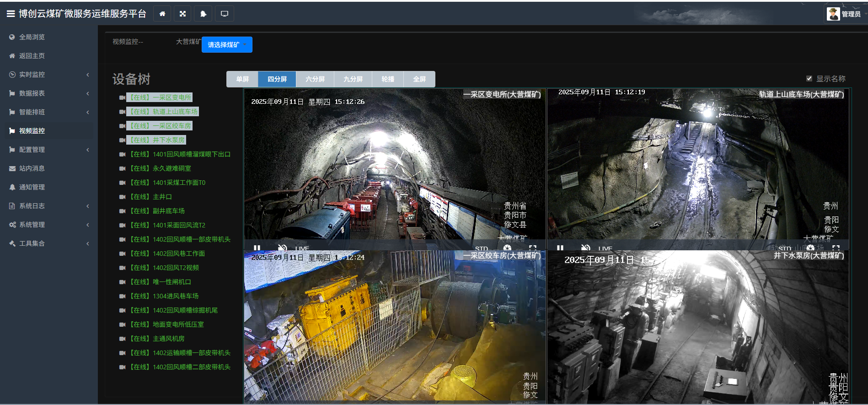Screen dimensions: 868x405
Task: Click the monitor display icon in header
Action: click(x=225, y=14)
